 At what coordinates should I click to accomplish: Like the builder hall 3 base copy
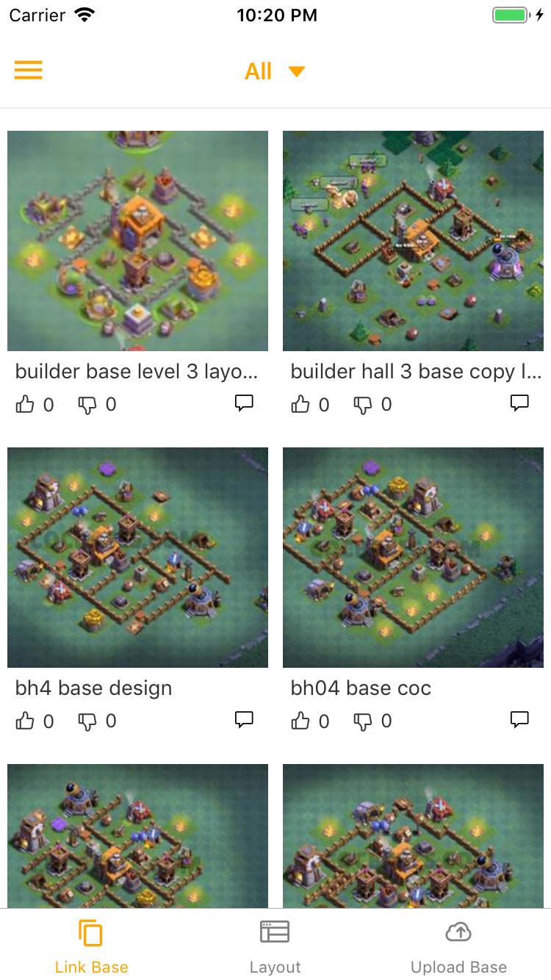pyautogui.click(x=300, y=404)
